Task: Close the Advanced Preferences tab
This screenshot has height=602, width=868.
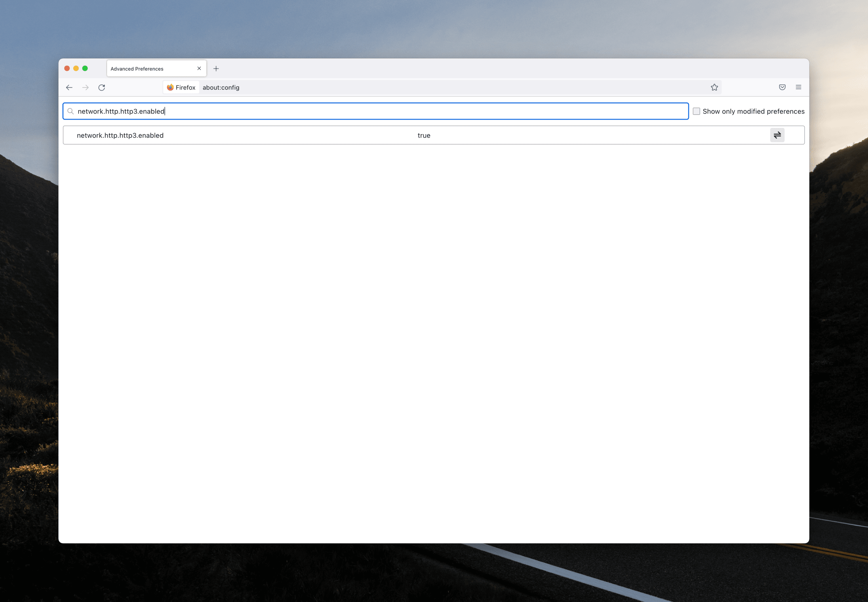Action: pos(199,69)
